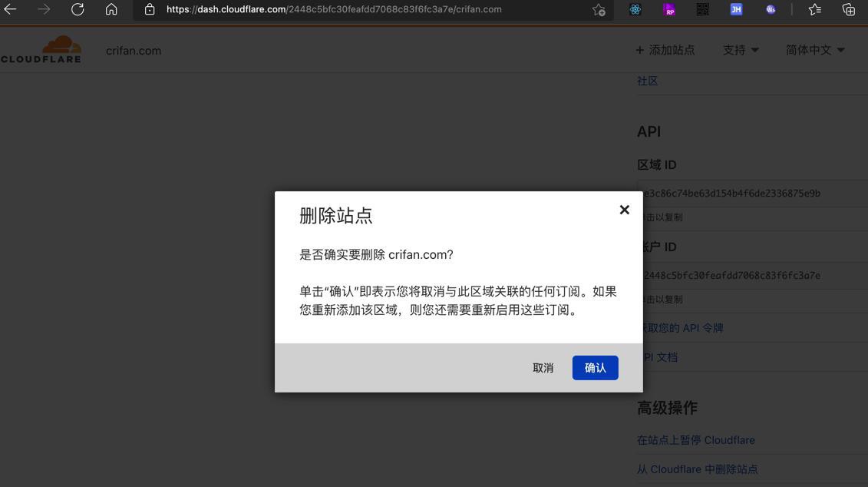Copy the 账户 ID value 2448c5bfc3...

(x=732, y=275)
